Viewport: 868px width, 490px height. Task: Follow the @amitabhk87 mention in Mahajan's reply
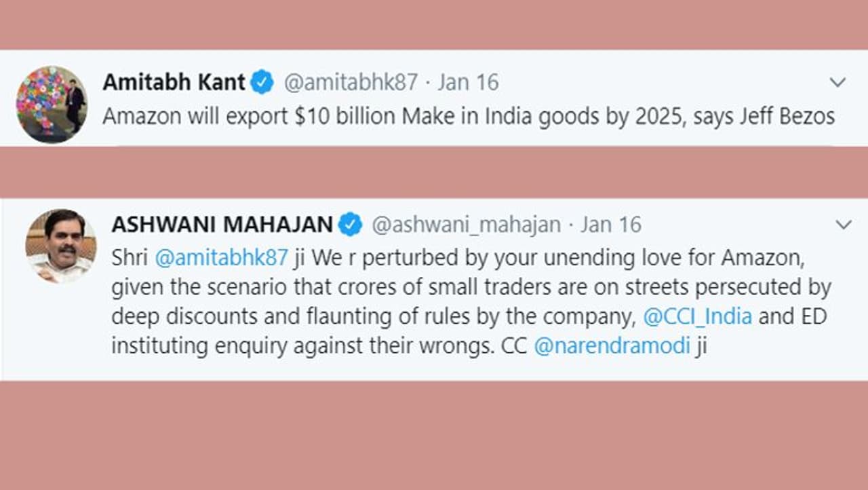click(222, 258)
